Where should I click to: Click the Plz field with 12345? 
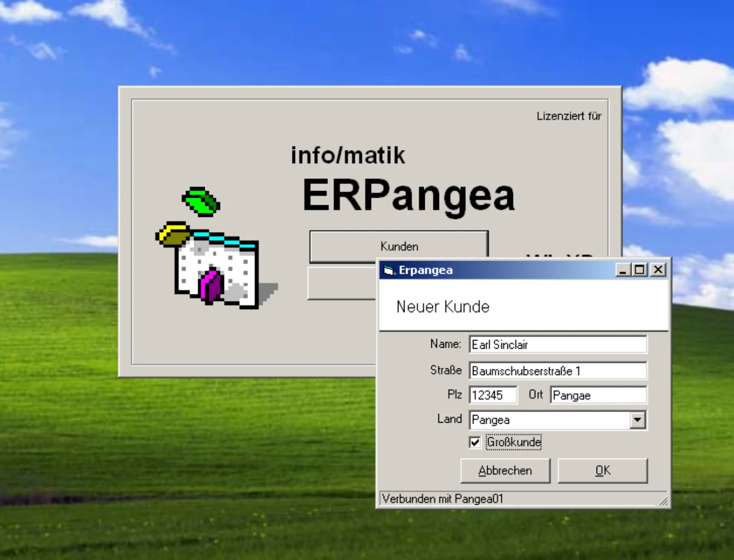(x=493, y=395)
